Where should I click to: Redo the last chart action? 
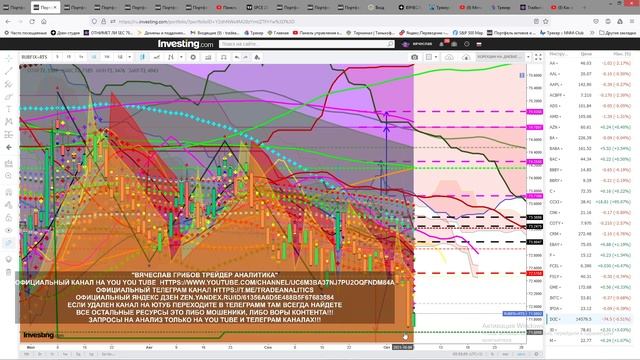coord(246,57)
